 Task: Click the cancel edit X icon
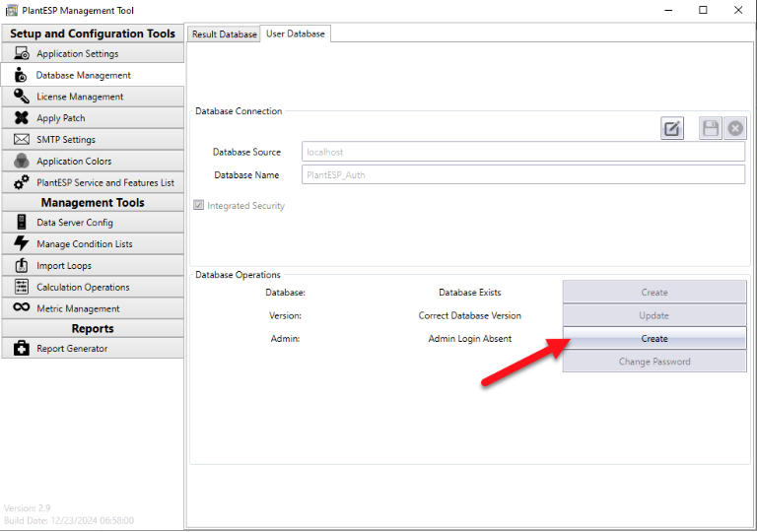[735, 128]
